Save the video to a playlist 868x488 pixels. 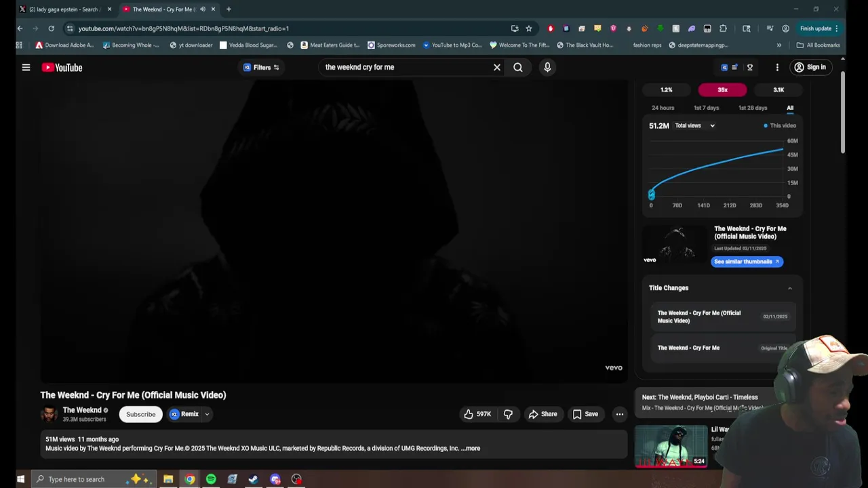585,414
